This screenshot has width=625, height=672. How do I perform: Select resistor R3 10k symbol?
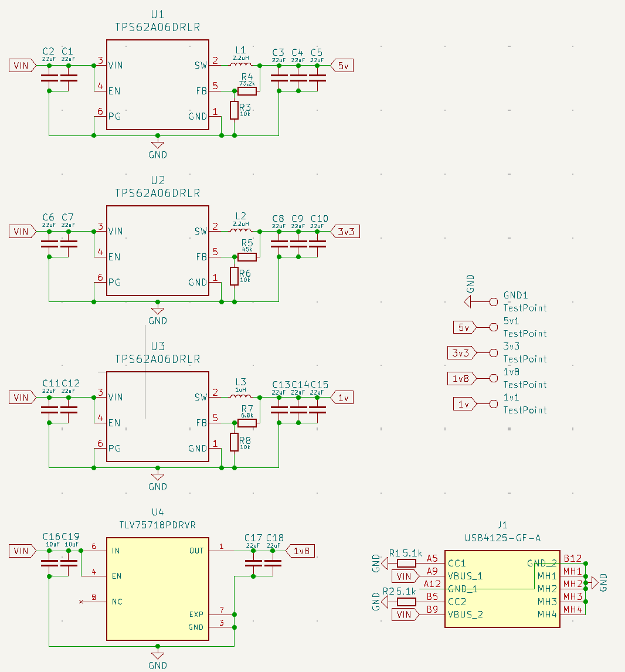(234, 110)
